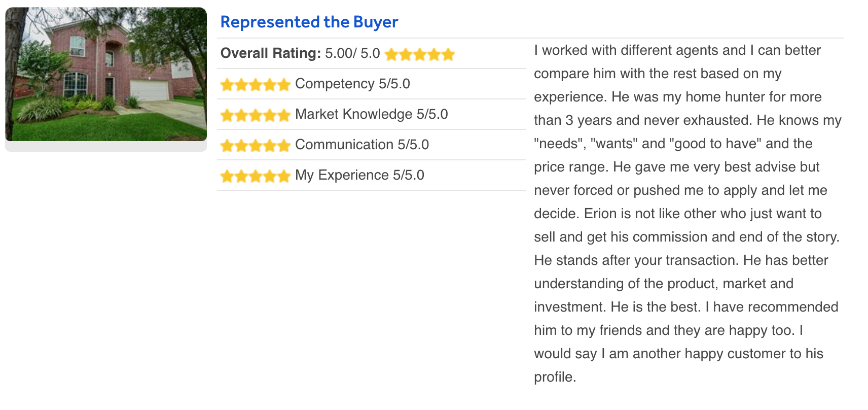This screenshot has width=868, height=410.
Task: Select the Overall Rating star icons
Action: coord(420,54)
